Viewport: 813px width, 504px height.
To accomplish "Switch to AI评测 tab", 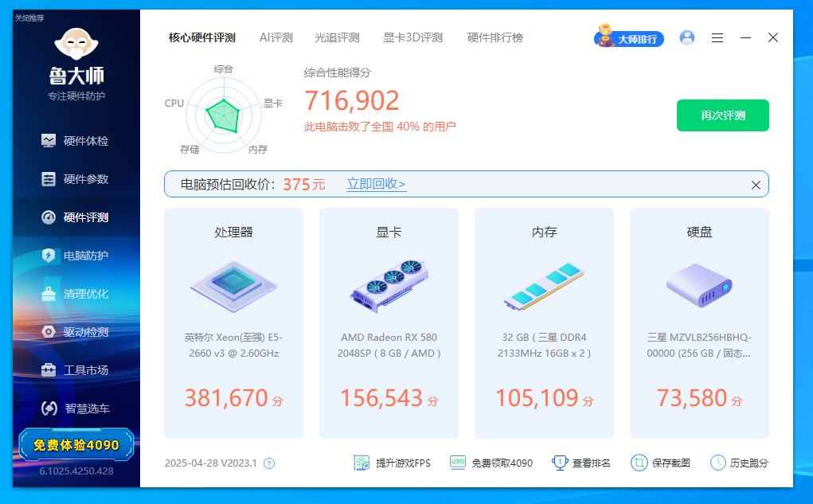I will pos(276,38).
